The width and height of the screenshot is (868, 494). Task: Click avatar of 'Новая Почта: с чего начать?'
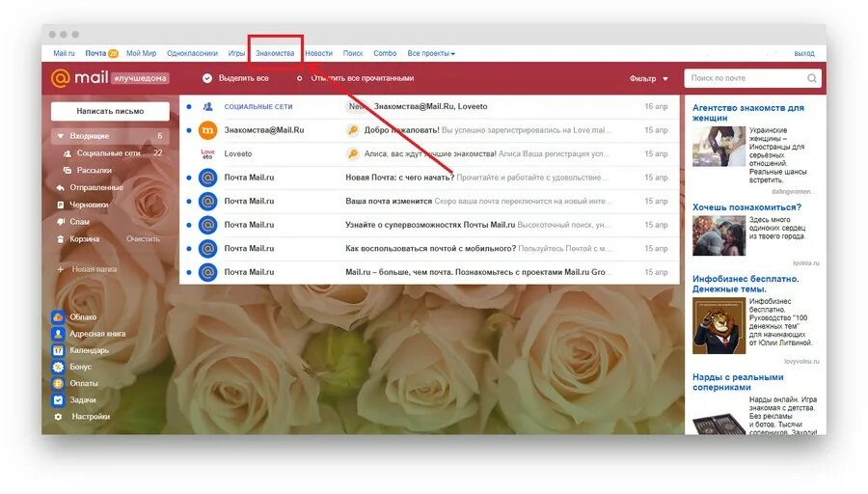coord(207,178)
